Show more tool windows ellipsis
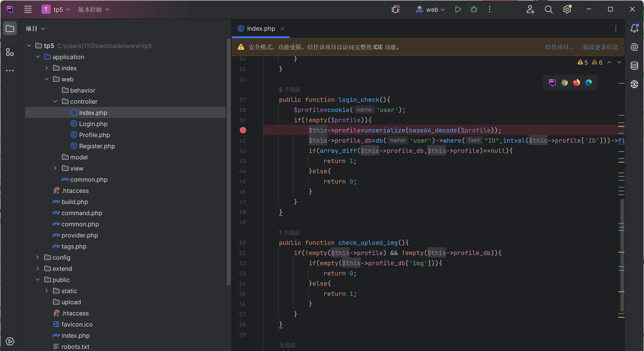 [10, 71]
